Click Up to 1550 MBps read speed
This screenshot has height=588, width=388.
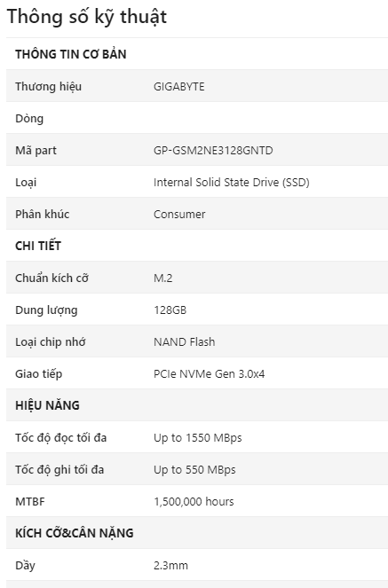pyautogui.click(x=198, y=437)
